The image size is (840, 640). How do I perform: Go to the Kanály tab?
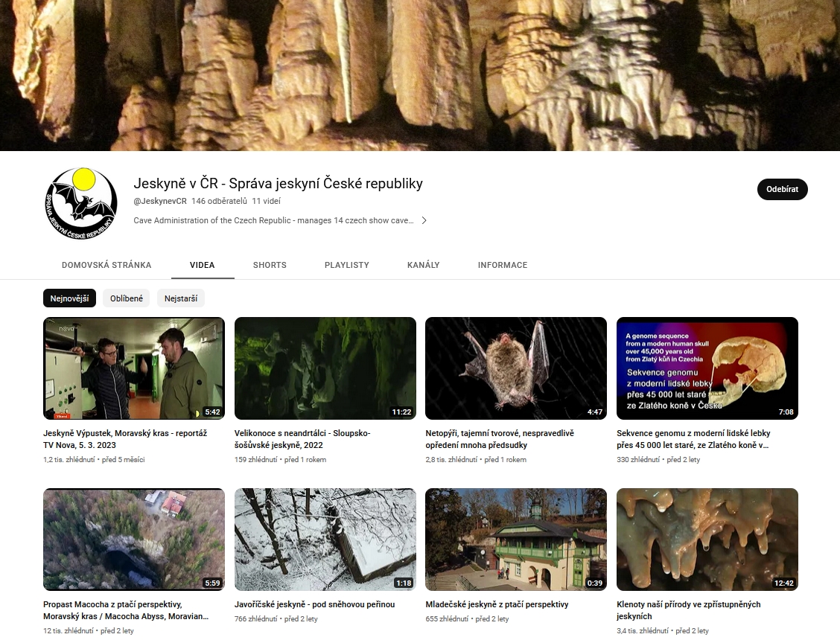pyautogui.click(x=423, y=265)
